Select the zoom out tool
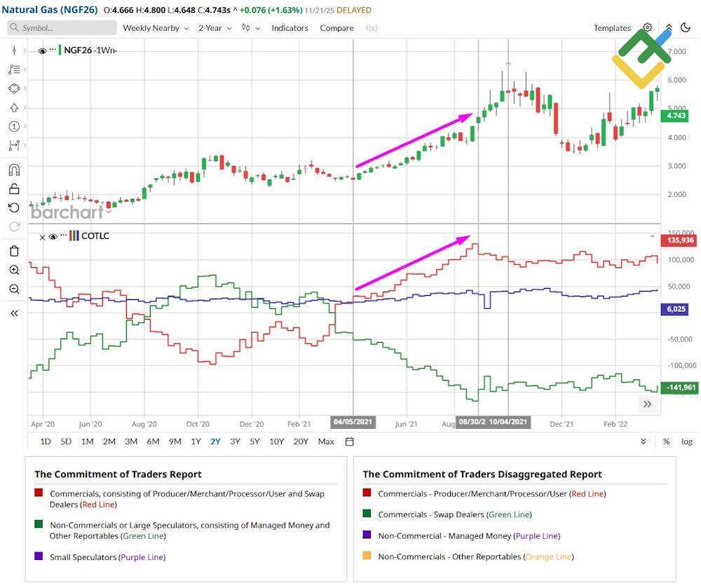701x588 pixels. 14,289
